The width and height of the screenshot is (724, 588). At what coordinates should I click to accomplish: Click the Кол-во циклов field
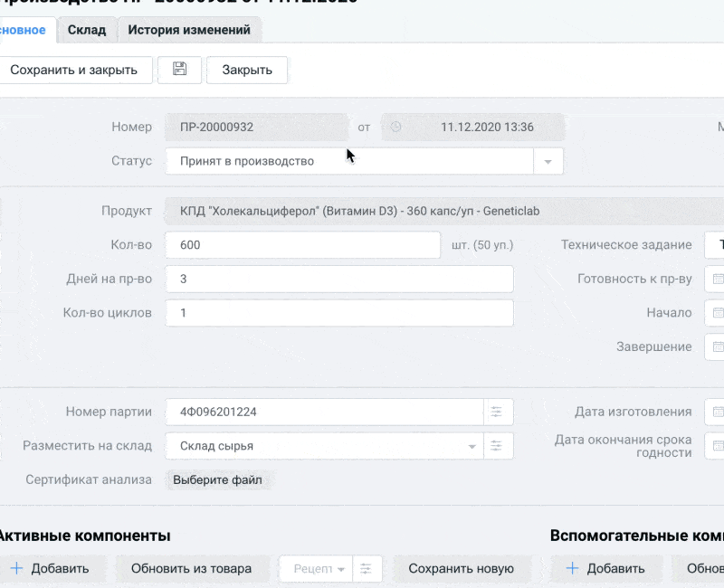click(x=339, y=313)
